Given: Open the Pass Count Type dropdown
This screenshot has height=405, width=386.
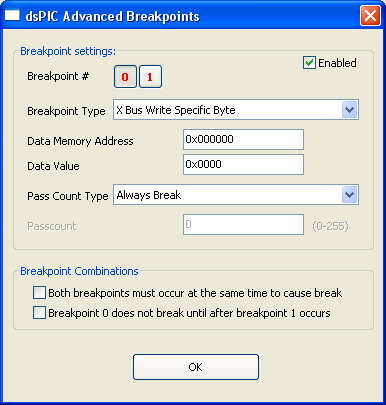Looking at the screenshot, I should pyautogui.click(x=236, y=195).
